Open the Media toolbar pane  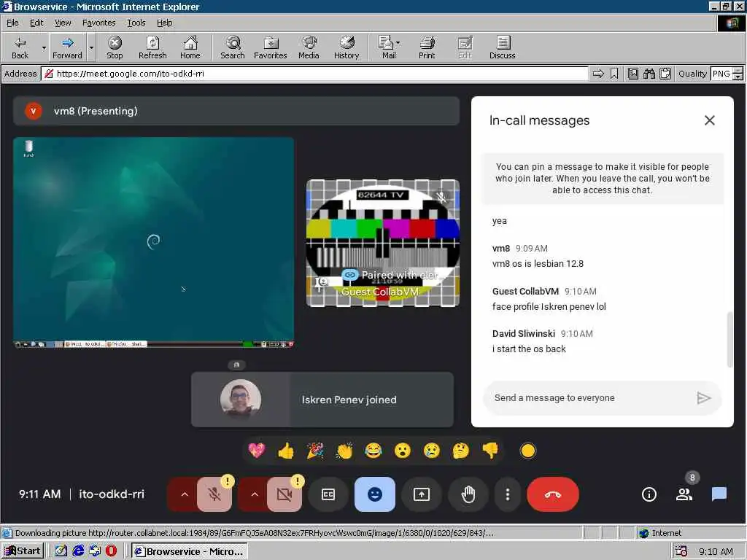tap(309, 47)
